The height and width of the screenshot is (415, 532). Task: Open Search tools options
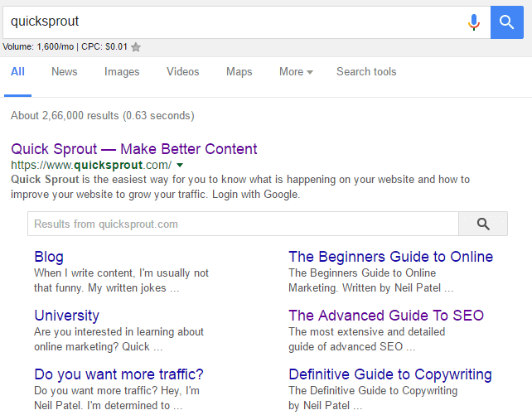[x=366, y=71]
